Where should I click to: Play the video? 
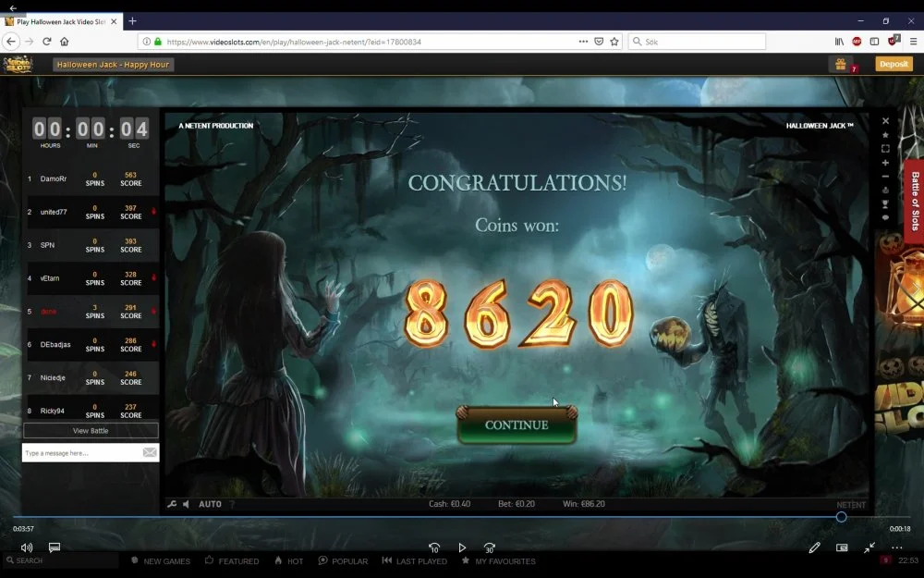point(462,547)
